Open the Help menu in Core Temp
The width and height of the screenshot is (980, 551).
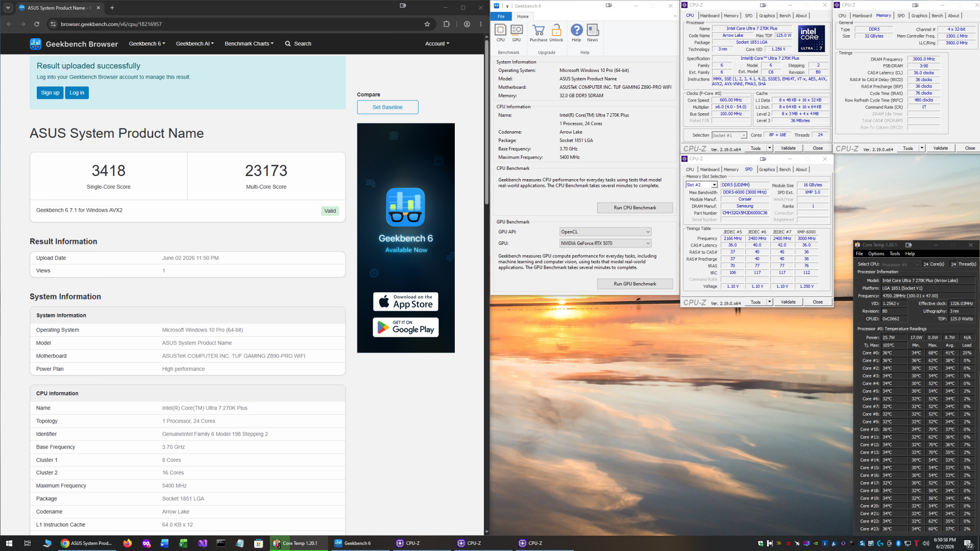click(x=910, y=254)
